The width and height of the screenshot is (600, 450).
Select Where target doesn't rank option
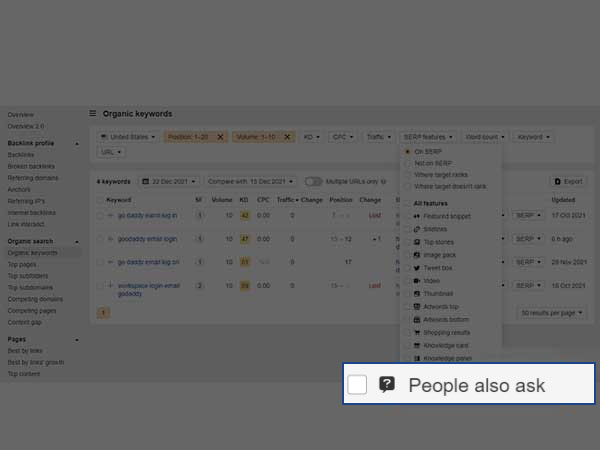tap(408, 186)
